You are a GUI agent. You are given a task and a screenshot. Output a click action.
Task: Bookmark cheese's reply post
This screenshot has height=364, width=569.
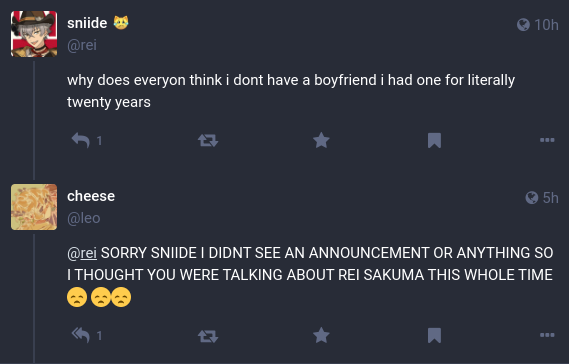434,335
